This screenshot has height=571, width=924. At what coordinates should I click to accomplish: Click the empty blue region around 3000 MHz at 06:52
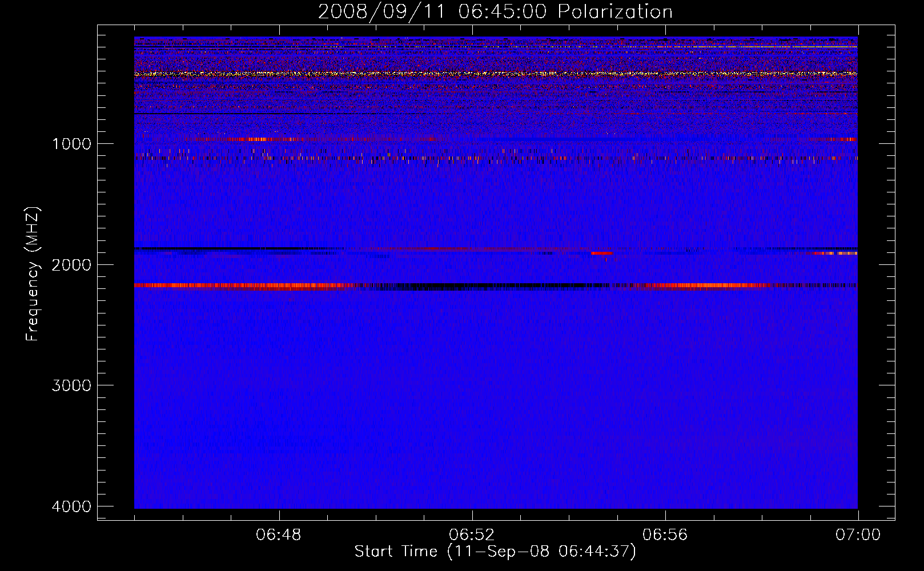point(472,385)
